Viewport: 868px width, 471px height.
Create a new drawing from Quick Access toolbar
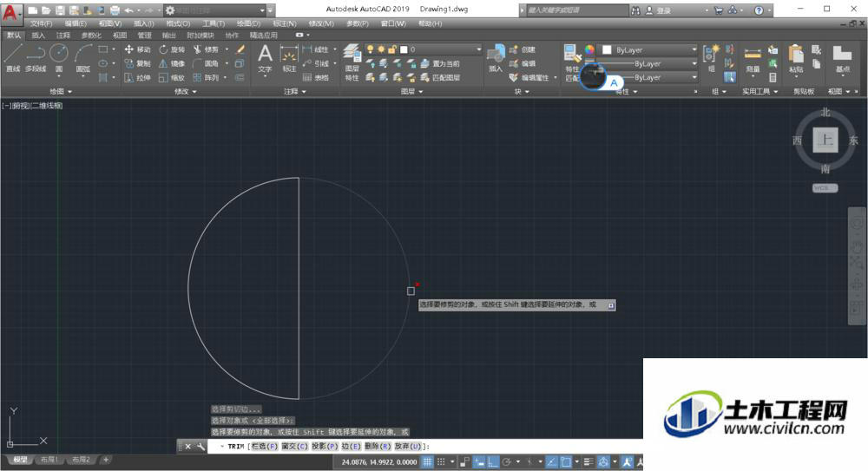coord(33,10)
